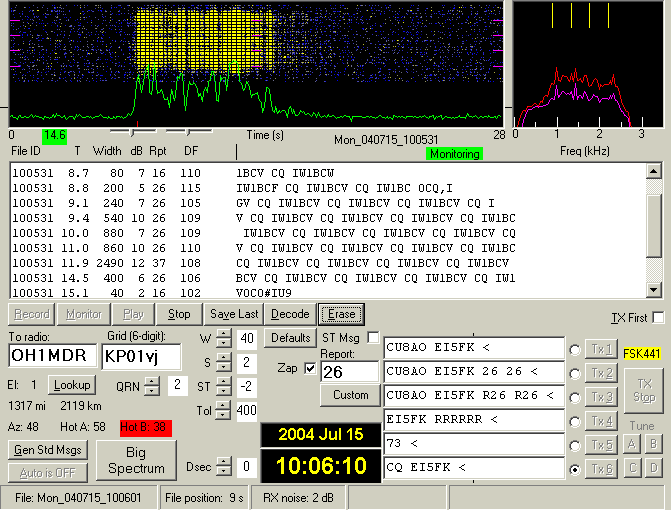Select the radio button beside Tx1
Image resolution: width=671 pixels, height=510 pixels.
pos(575,350)
